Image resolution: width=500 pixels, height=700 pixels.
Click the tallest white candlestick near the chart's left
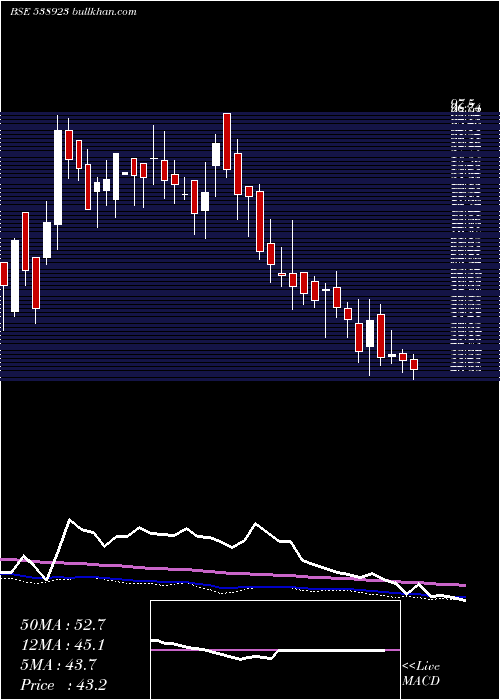58,177
